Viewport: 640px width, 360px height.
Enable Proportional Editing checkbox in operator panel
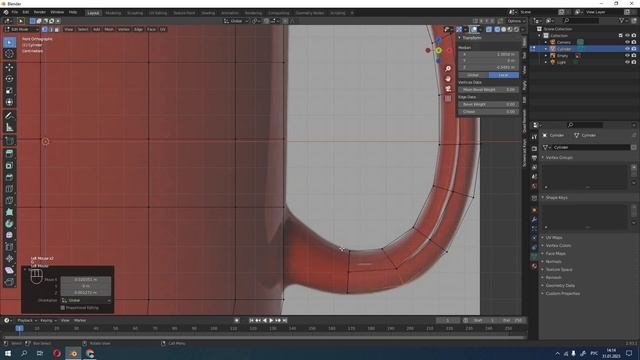(x=63, y=308)
